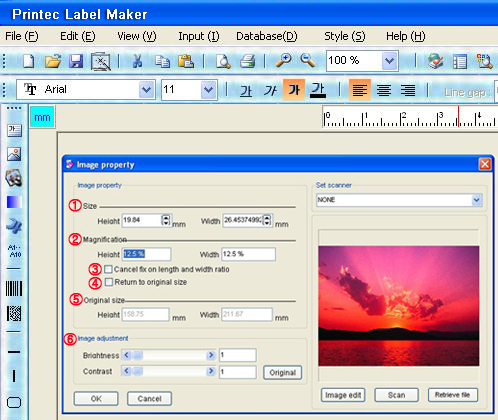Screen dimensions: 498x420
Task: Click the Retrieve file button
Action: [452, 395]
